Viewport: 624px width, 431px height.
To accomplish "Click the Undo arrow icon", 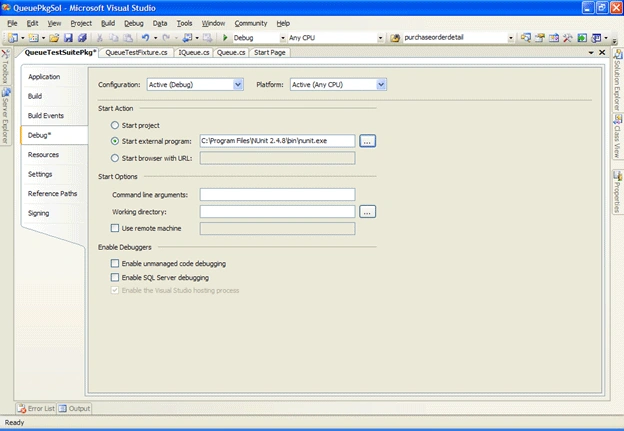I will tap(145, 38).
